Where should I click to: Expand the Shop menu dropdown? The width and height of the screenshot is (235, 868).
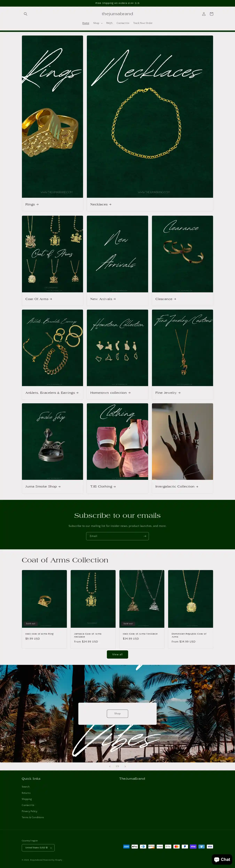point(98,23)
